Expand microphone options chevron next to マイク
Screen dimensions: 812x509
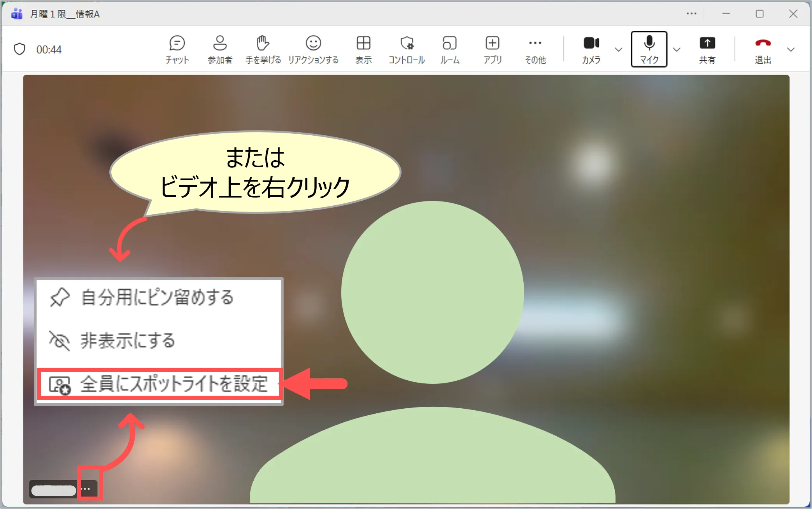point(677,49)
